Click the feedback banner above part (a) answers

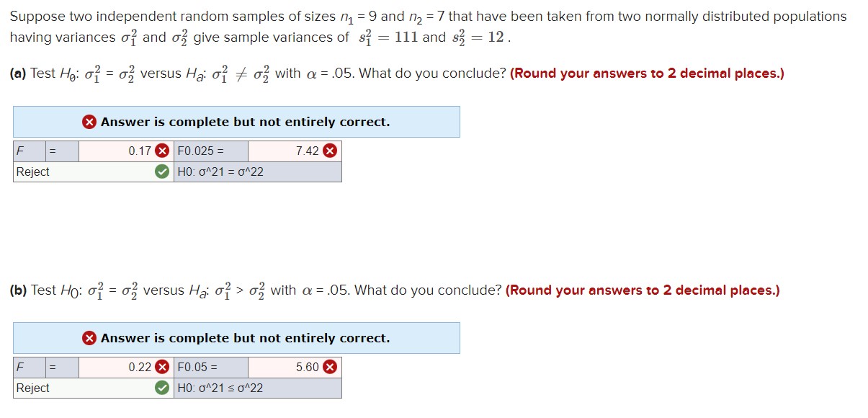[x=236, y=121]
